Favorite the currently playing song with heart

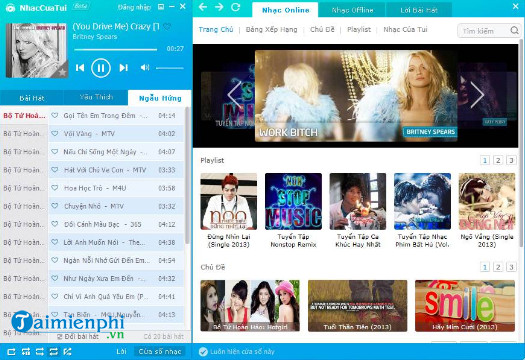(167, 26)
